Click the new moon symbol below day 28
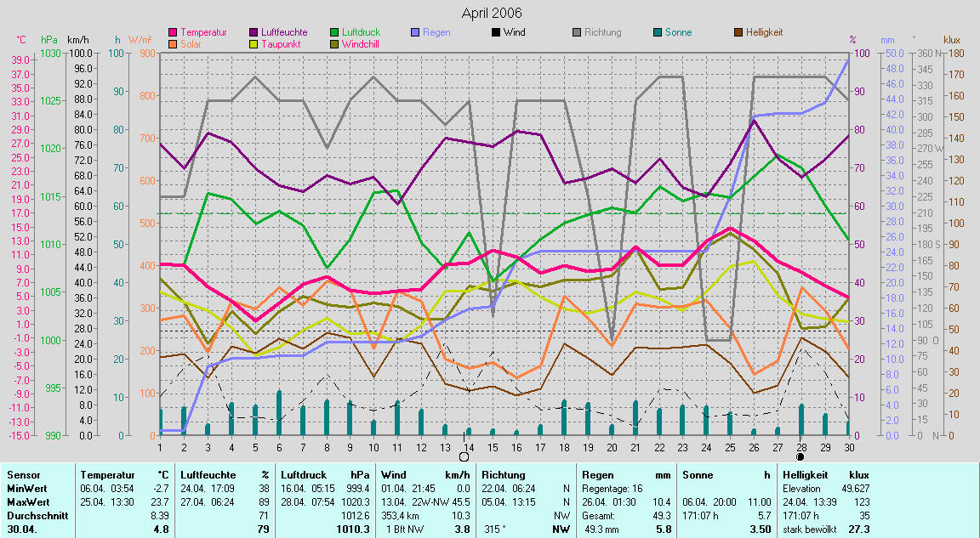 (x=800, y=456)
